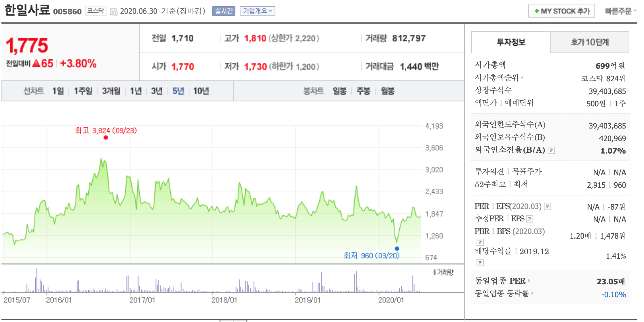Expand the 빠른주문 dropdown

tap(620, 11)
